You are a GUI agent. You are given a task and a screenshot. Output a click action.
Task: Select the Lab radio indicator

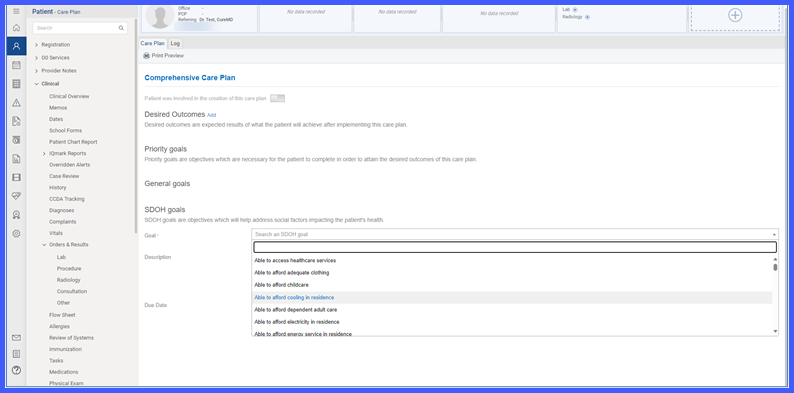tap(575, 10)
